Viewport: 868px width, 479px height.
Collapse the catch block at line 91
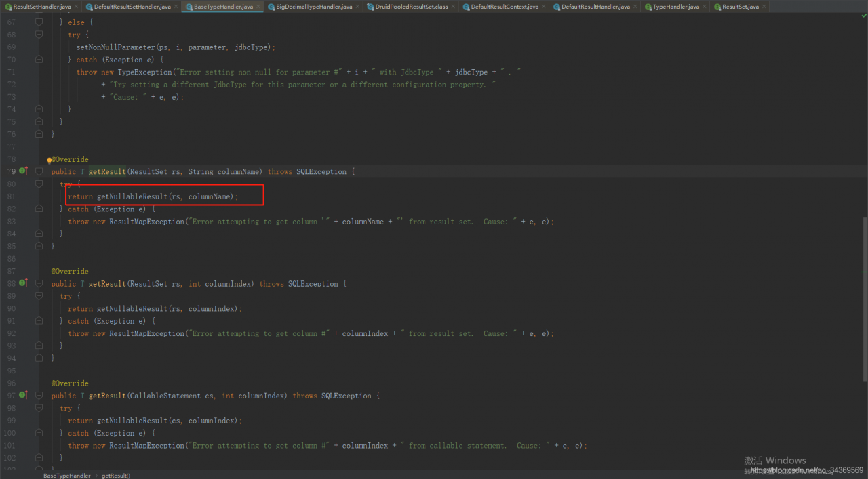tap(39, 320)
